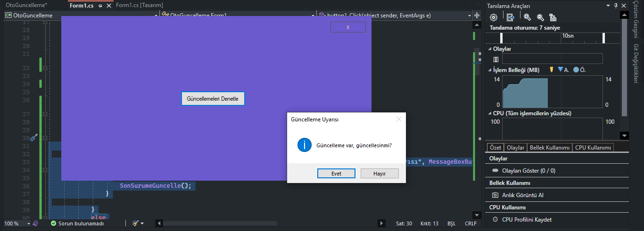Click the reset zoom view icon
This screenshot has width=644, height=231.
pyautogui.click(x=553, y=17)
